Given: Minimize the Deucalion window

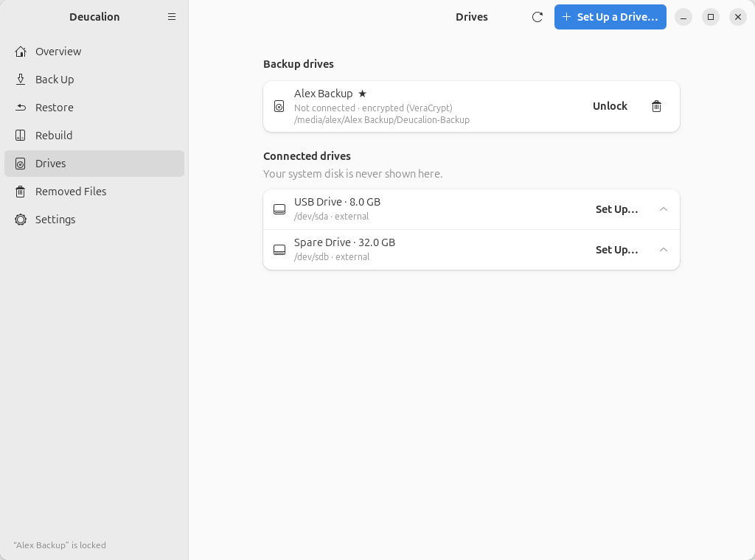Looking at the screenshot, I should [683, 17].
